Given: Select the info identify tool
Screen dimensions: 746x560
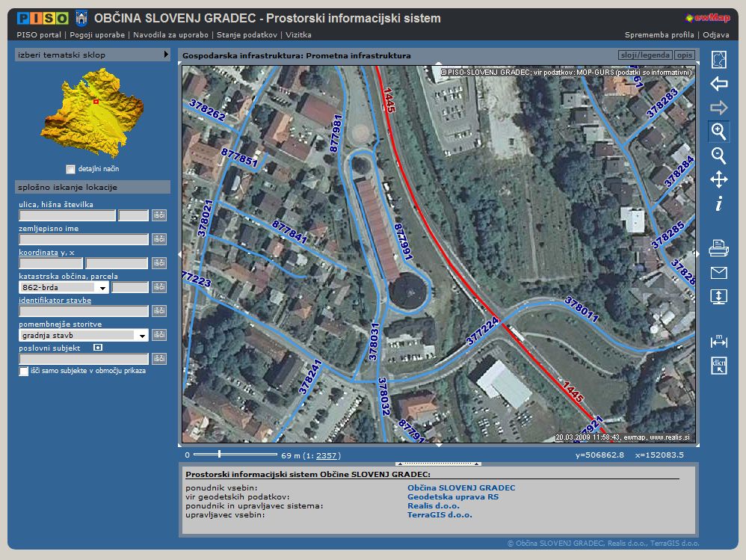Looking at the screenshot, I should (x=718, y=203).
